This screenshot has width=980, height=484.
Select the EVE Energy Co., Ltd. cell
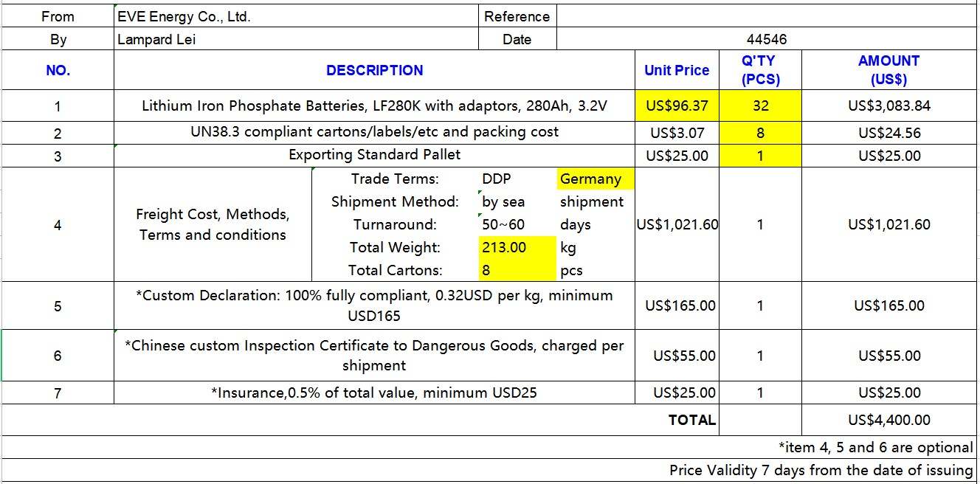point(296,16)
